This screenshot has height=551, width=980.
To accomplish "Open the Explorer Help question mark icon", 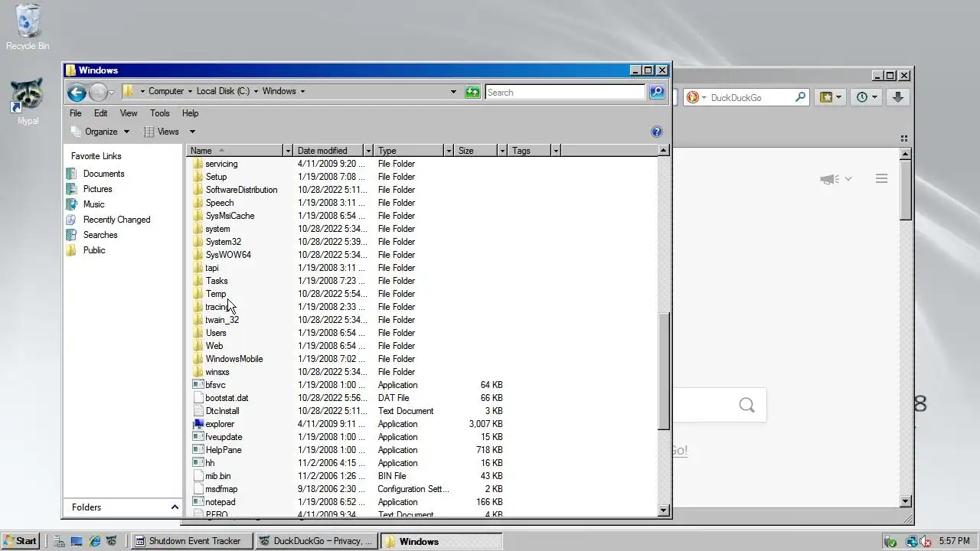I will (656, 132).
